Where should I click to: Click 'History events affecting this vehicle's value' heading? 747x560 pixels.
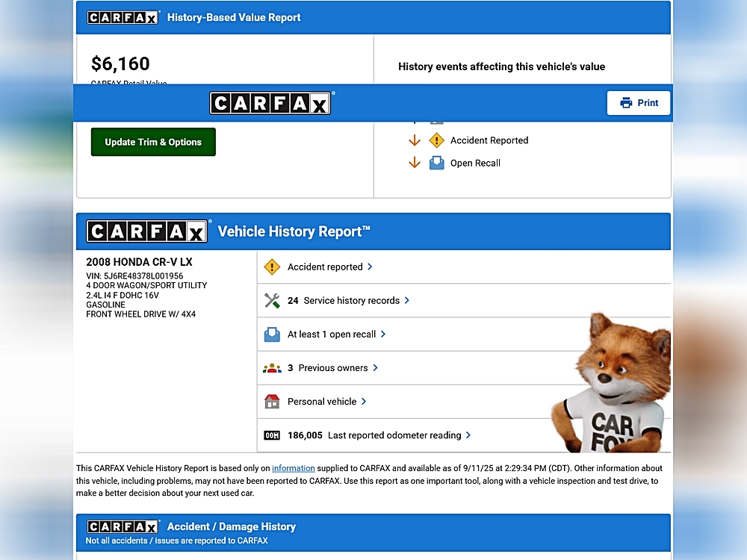pos(502,66)
